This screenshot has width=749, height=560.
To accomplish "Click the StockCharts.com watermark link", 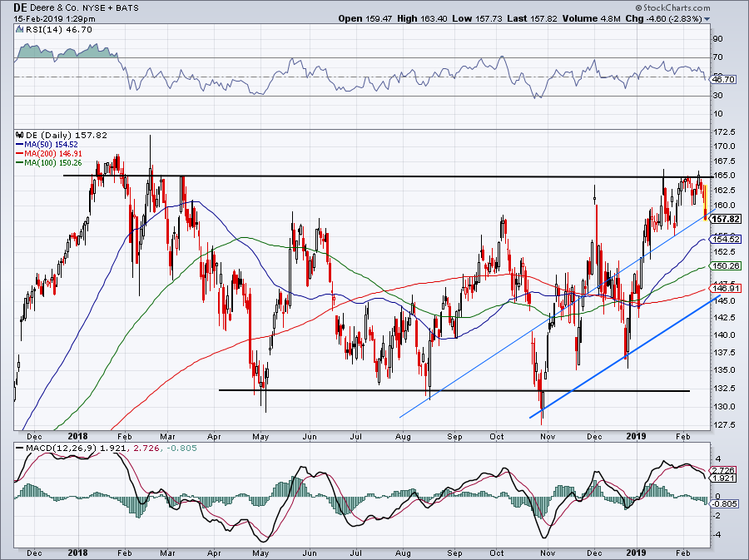I will point(672,7).
